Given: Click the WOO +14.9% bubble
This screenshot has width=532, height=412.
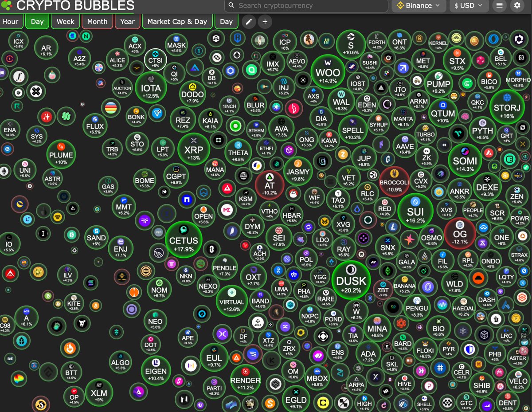Looking at the screenshot, I should pyautogui.click(x=328, y=72).
